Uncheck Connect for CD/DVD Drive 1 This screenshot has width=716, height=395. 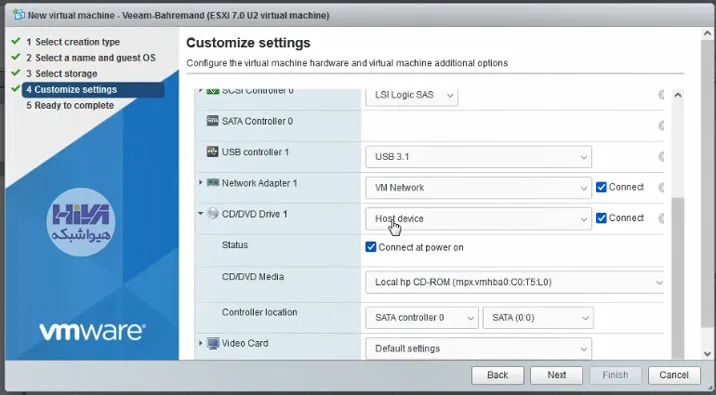click(601, 218)
